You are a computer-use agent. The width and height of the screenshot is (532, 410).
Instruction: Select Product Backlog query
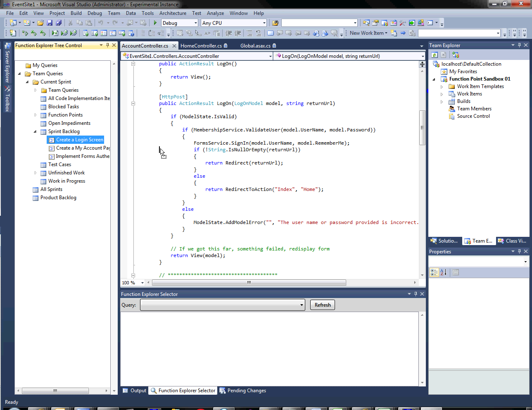coord(58,198)
